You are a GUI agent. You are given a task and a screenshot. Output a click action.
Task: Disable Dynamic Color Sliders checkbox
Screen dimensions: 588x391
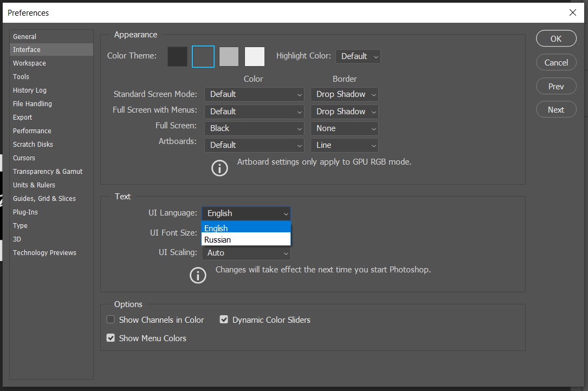[x=224, y=320]
